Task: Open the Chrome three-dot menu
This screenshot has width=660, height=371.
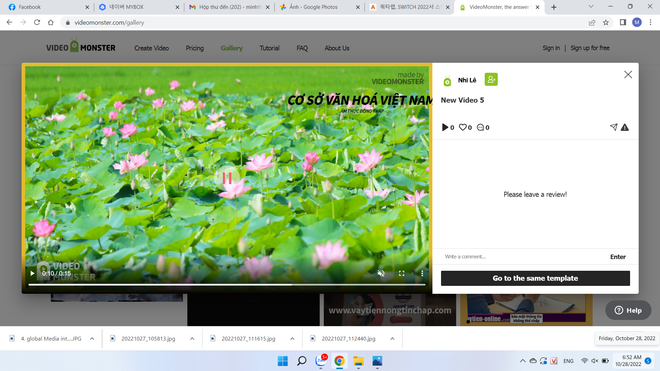Action: 650,22
